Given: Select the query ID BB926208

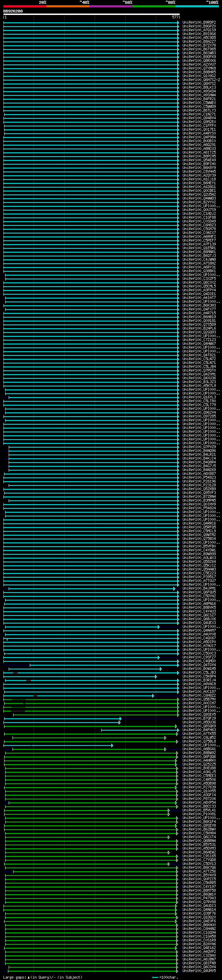Looking at the screenshot, I should 13,11.
